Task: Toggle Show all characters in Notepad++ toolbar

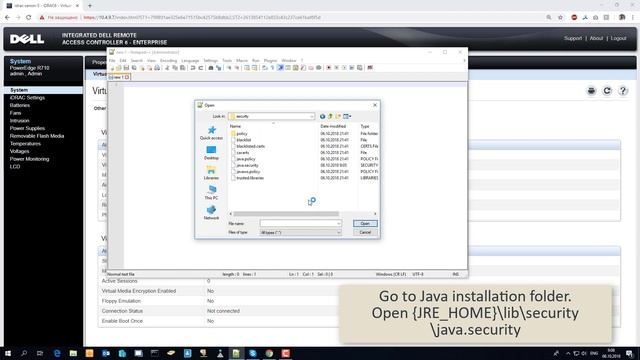Action: click(272, 68)
